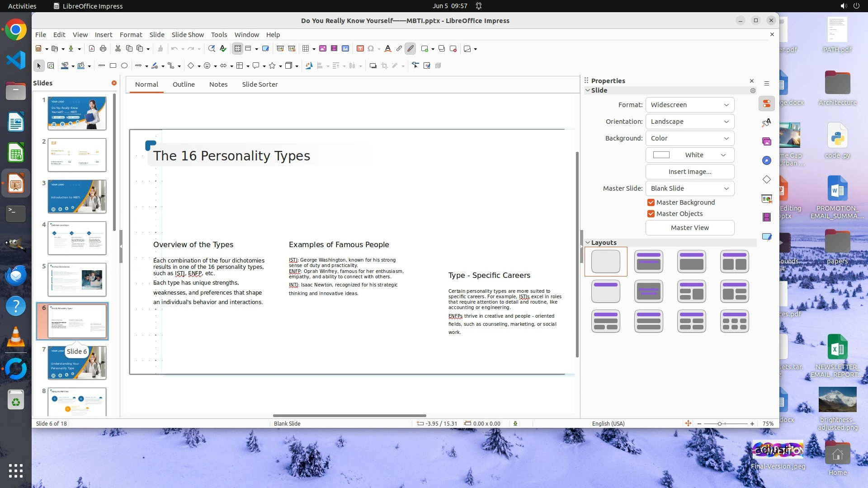Open the White background color swatch dropdown
Viewport: 868px width, 488px height.
click(689, 155)
